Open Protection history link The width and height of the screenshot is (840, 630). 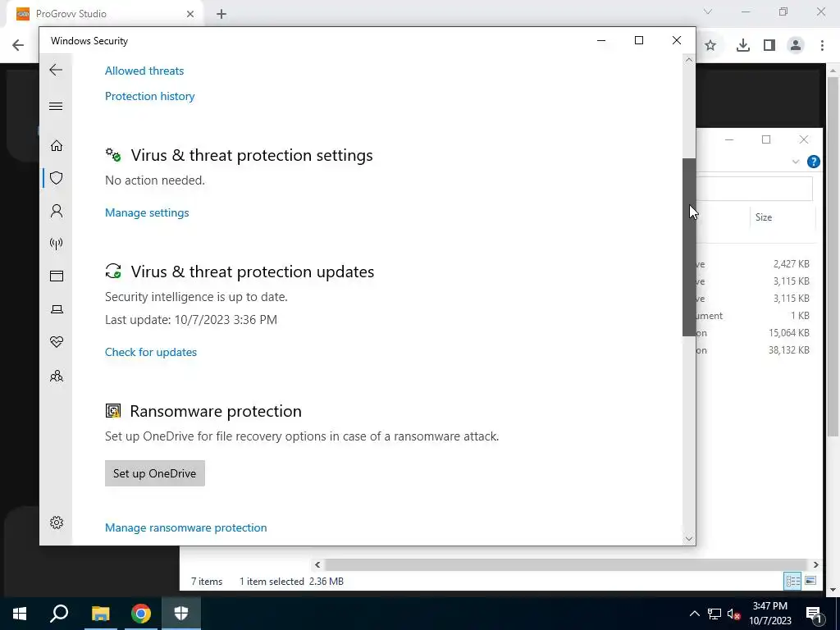click(149, 97)
